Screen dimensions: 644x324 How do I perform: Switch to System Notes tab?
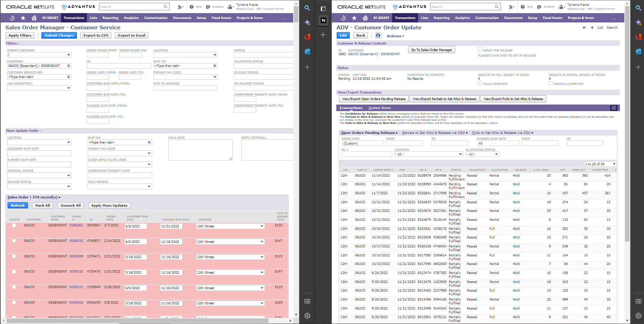point(379,108)
